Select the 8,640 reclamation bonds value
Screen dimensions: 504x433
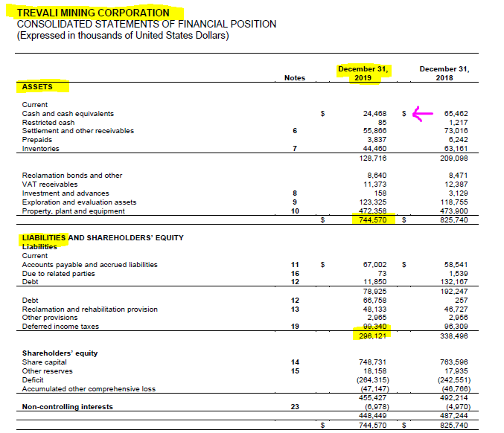(x=377, y=176)
